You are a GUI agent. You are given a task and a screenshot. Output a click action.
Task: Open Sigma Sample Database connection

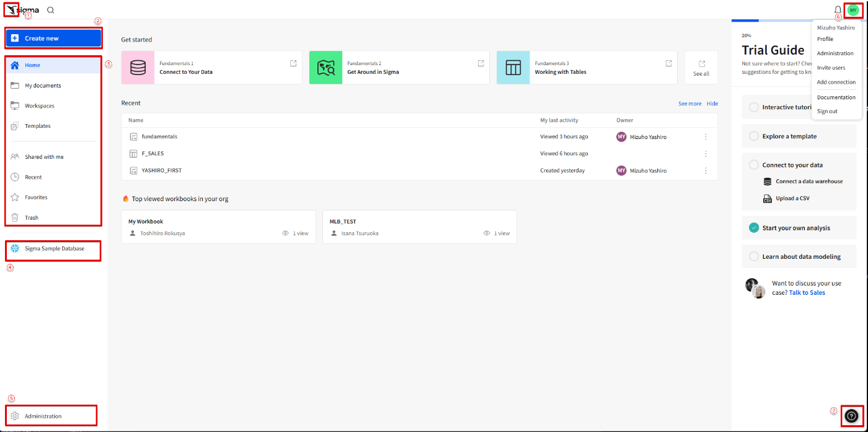click(x=53, y=248)
